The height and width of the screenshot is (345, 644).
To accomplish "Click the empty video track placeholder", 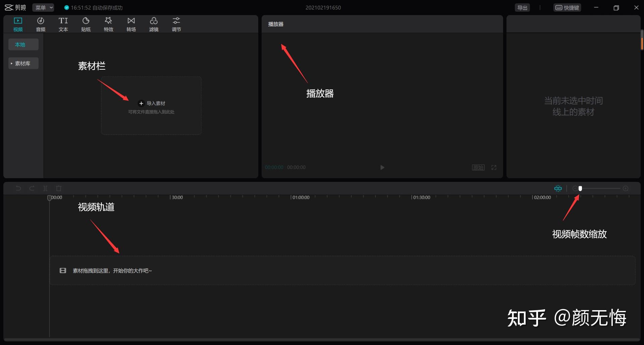I will [342, 270].
